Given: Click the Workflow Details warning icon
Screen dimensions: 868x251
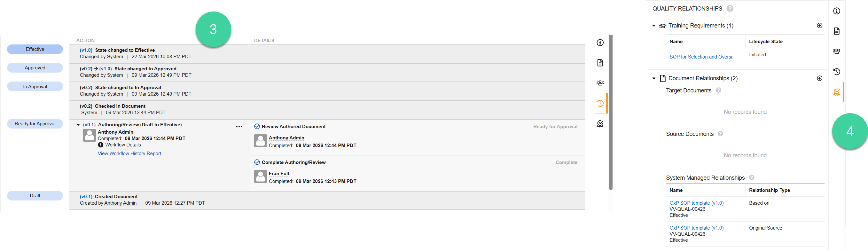Looking at the screenshot, I should [x=100, y=145].
